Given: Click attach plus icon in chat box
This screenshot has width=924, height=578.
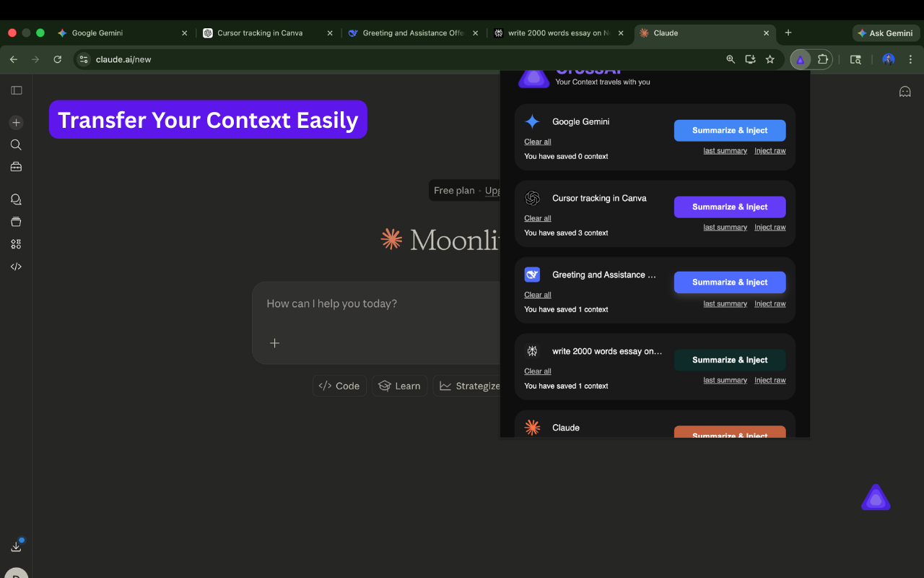Looking at the screenshot, I should (x=274, y=343).
